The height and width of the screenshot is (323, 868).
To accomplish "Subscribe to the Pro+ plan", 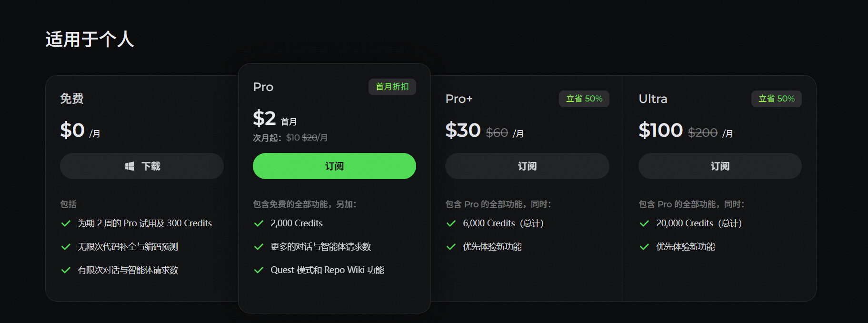I will coord(527,166).
